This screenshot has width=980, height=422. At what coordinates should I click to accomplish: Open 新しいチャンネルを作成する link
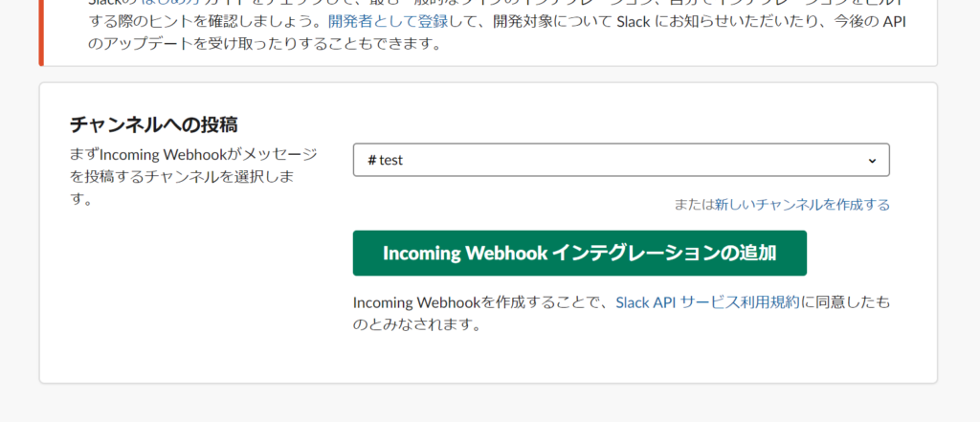click(x=802, y=205)
